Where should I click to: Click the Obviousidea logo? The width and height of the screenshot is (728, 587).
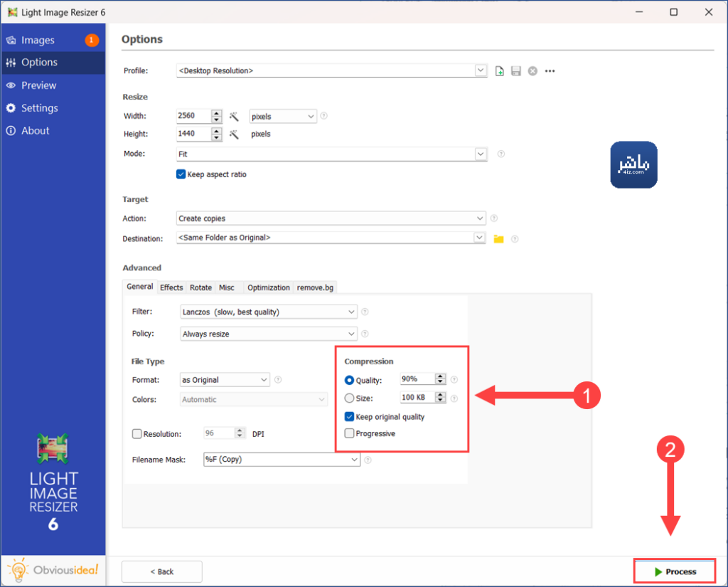tap(53, 570)
